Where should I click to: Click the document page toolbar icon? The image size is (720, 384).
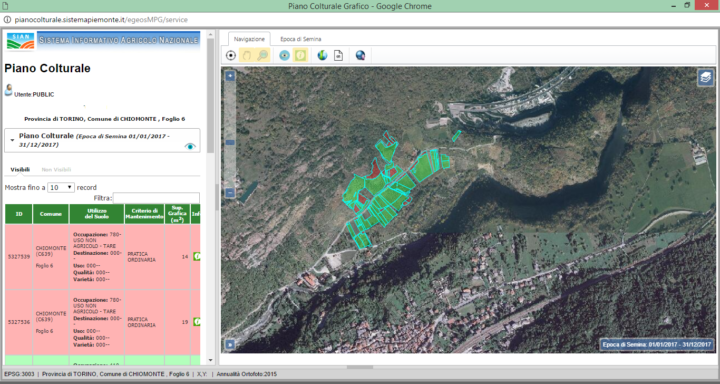pyautogui.click(x=338, y=56)
